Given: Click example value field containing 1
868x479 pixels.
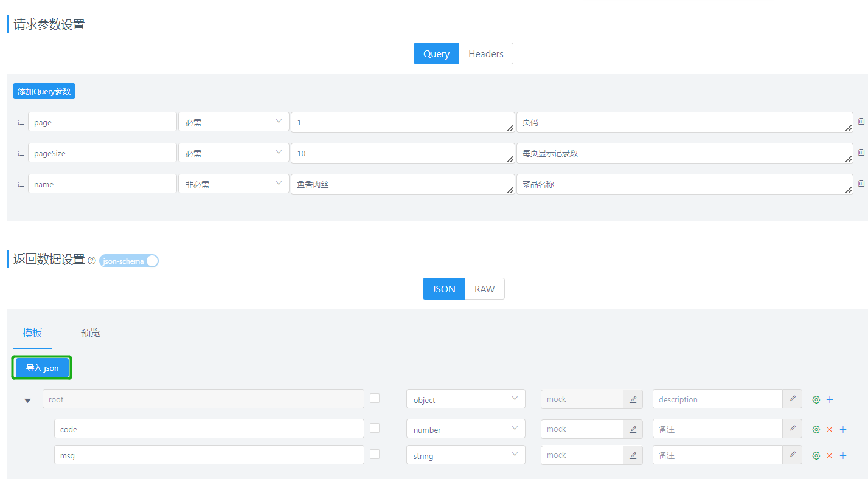Looking at the screenshot, I should pyautogui.click(x=403, y=122).
